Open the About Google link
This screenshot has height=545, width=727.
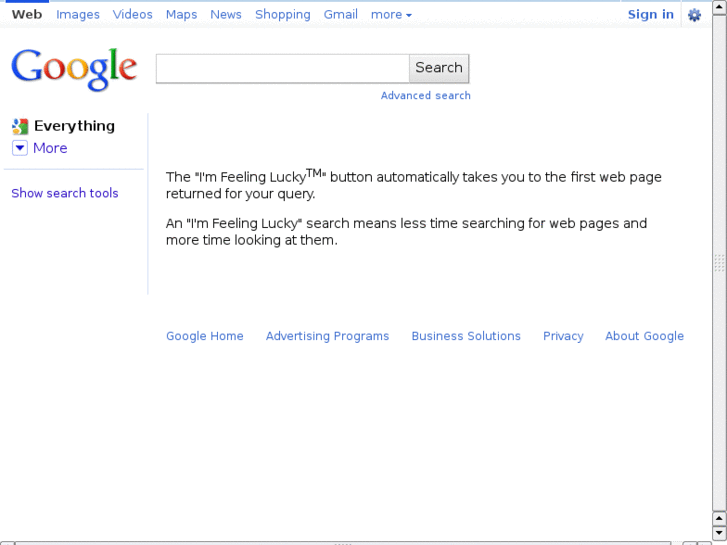(644, 336)
